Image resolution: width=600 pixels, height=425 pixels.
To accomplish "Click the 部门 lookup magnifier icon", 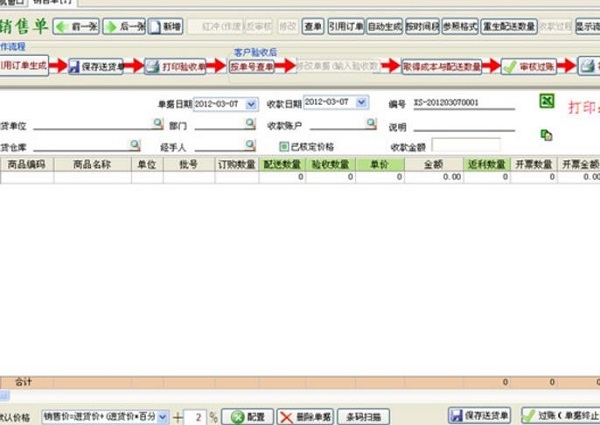I will tap(250, 123).
